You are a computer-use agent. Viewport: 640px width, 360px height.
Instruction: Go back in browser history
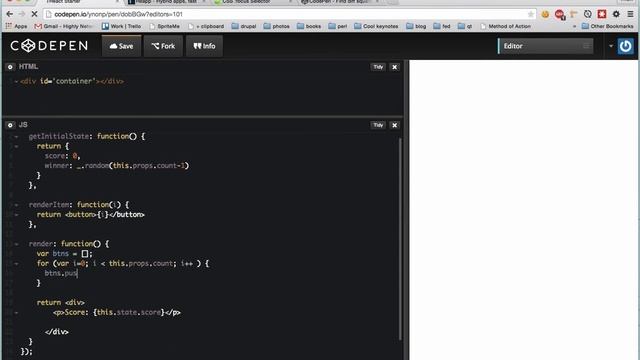pos(9,14)
